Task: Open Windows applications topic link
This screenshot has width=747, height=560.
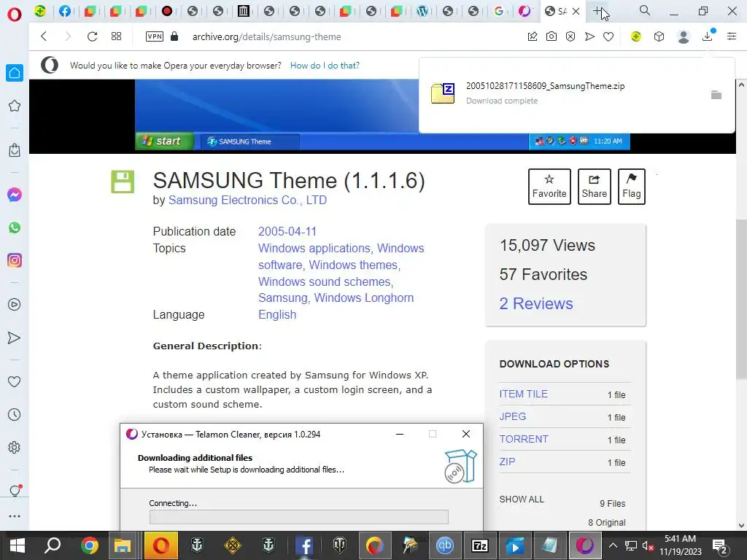Action: (x=314, y=248)
